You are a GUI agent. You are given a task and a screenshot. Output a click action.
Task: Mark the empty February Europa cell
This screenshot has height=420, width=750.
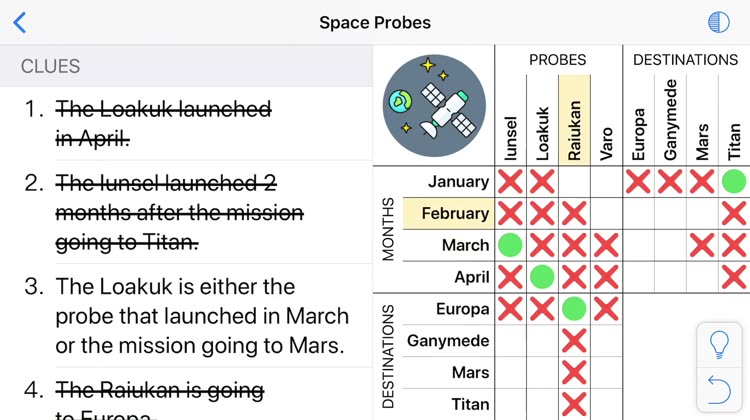click(638, 213)
